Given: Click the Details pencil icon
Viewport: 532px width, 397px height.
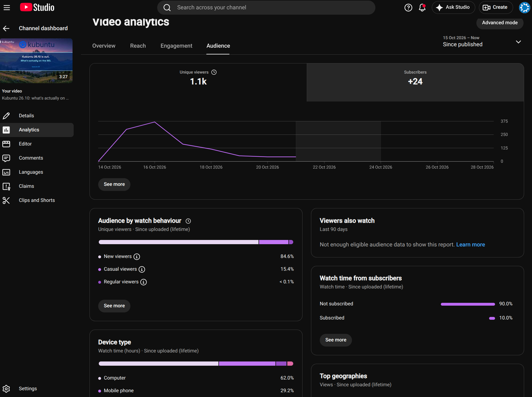Looking at the screenshot, I should (x=6, y=116).
